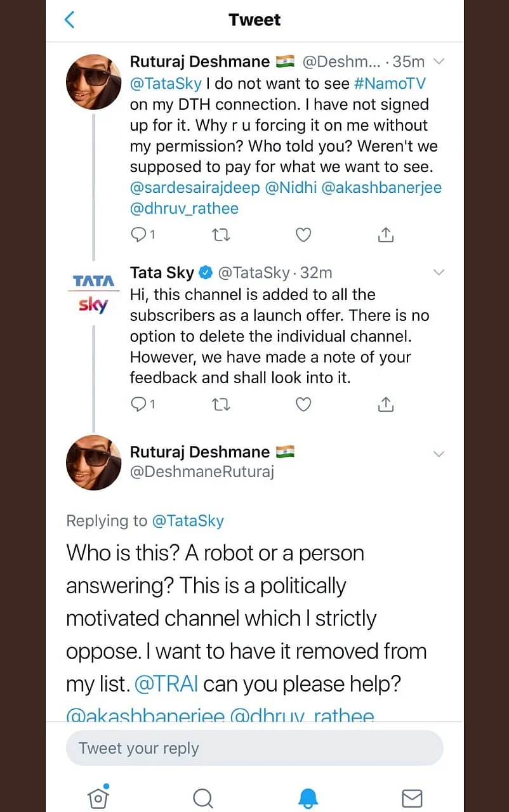Open the Home feed from bottom navigation
Image resolution: width=509 pixels, height=812 pixels.
(x=98, y=799)
